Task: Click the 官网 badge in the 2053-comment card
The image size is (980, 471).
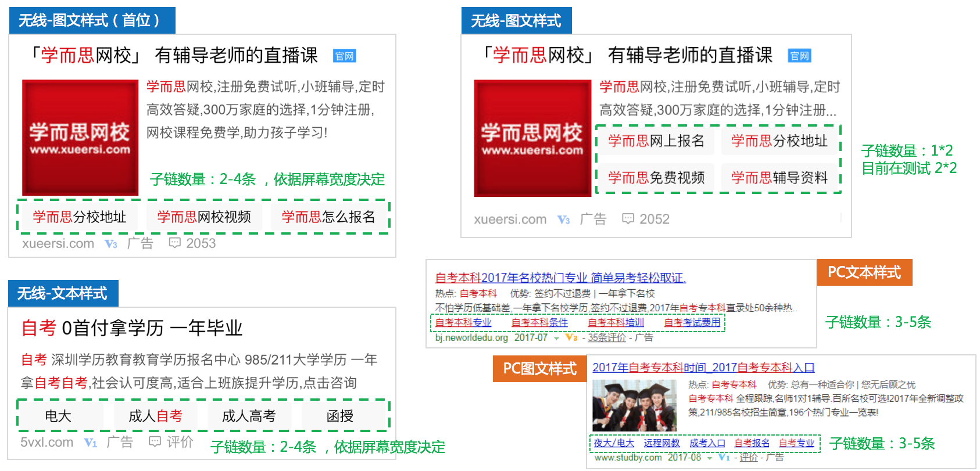Action: click(x=344, y=56)
